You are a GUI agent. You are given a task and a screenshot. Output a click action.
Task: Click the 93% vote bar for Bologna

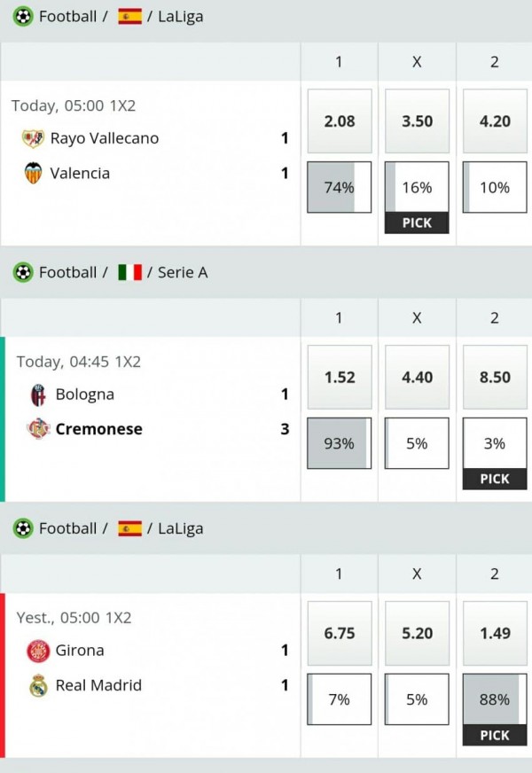pyautogui.click(x=339, y=443)
